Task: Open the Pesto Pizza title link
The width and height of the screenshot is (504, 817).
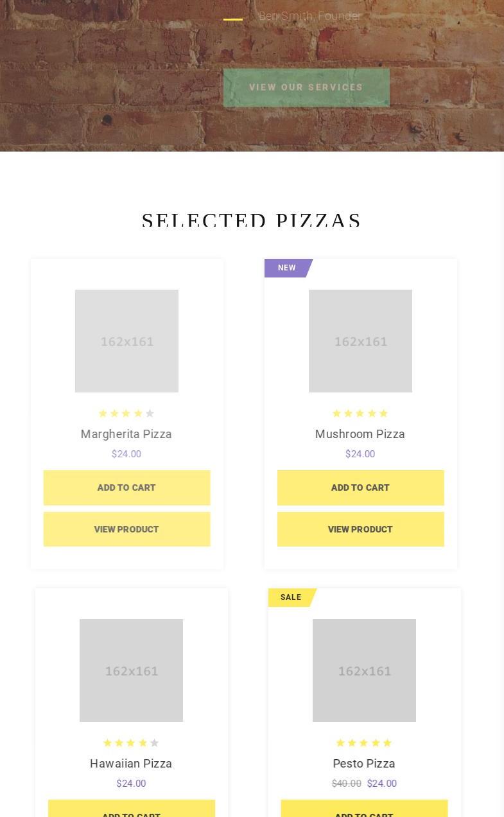Action: [364, 764]
